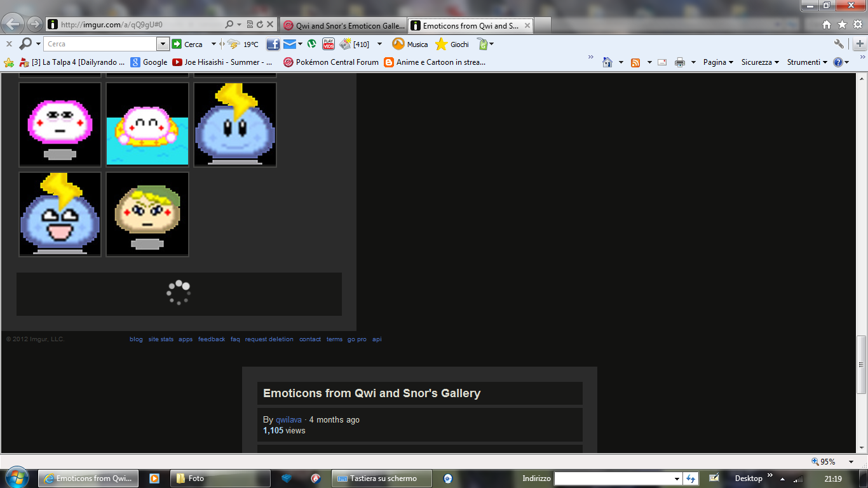Open the green-haired blob emoticon thumbnail

[x=147, y=214]
